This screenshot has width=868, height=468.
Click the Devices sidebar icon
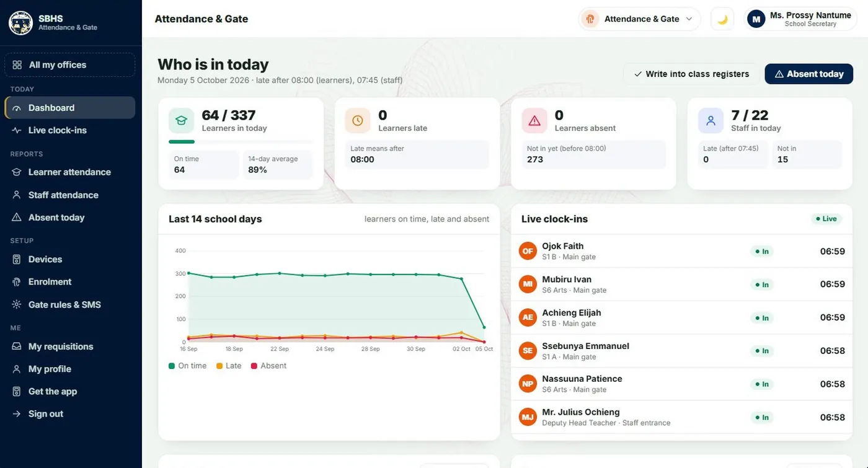pos(17,259)
